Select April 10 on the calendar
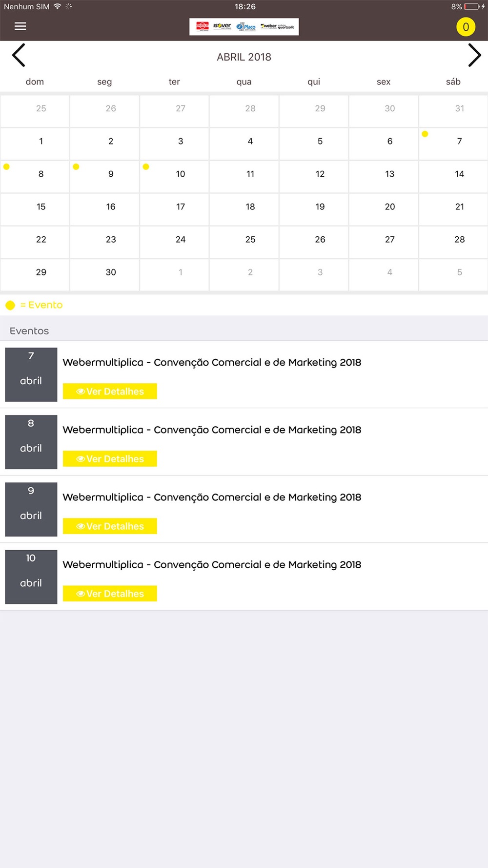The height and width of the screenshot is (868, 488). pos(174,176)
